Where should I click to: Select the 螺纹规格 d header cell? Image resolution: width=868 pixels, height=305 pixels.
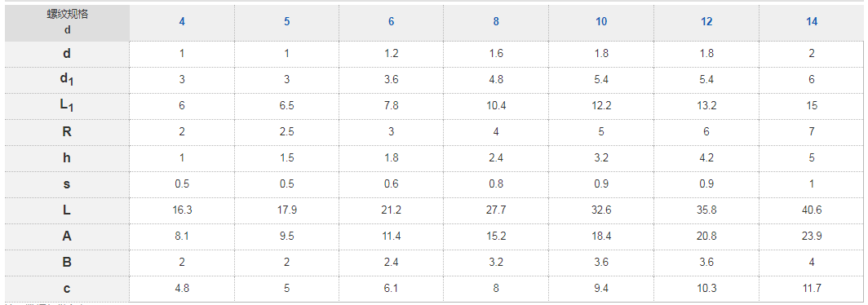[67, 22]
